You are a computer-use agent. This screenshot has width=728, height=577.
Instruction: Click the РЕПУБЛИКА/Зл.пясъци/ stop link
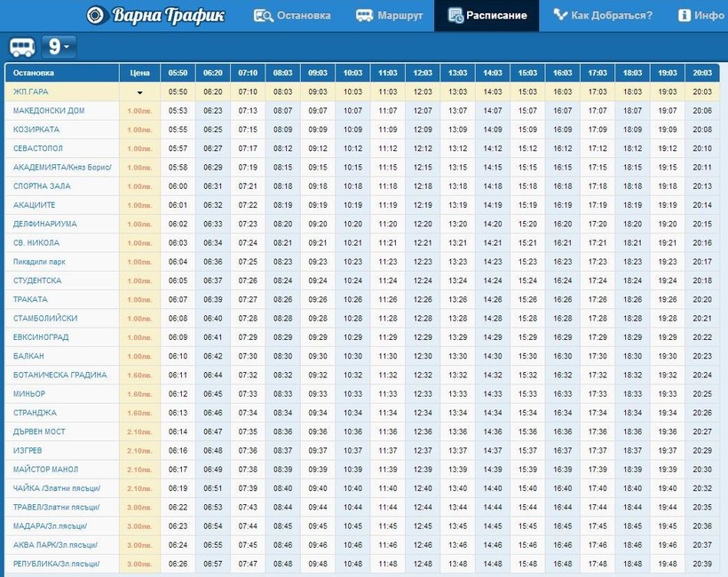(x=55, y=564)
